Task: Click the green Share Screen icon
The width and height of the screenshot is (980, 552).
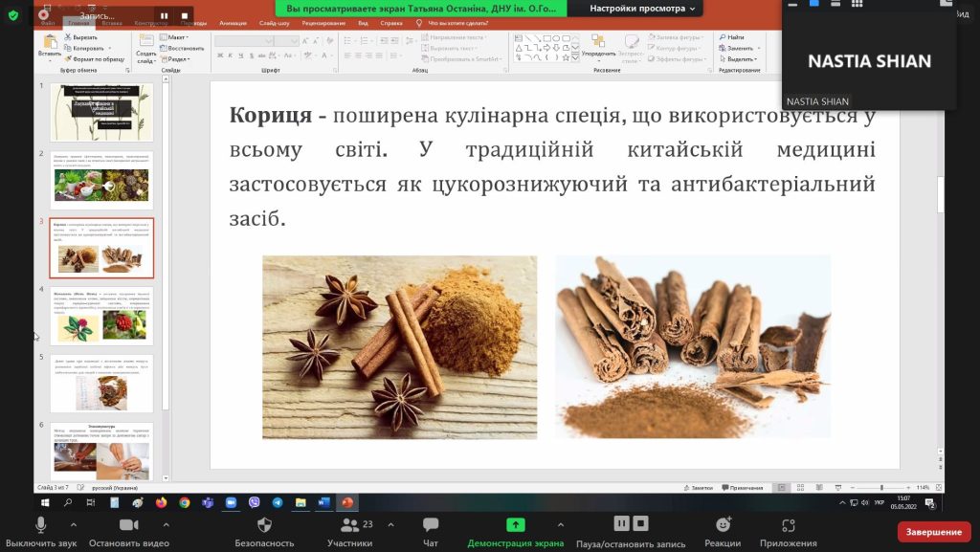Action: click(516, 525)
